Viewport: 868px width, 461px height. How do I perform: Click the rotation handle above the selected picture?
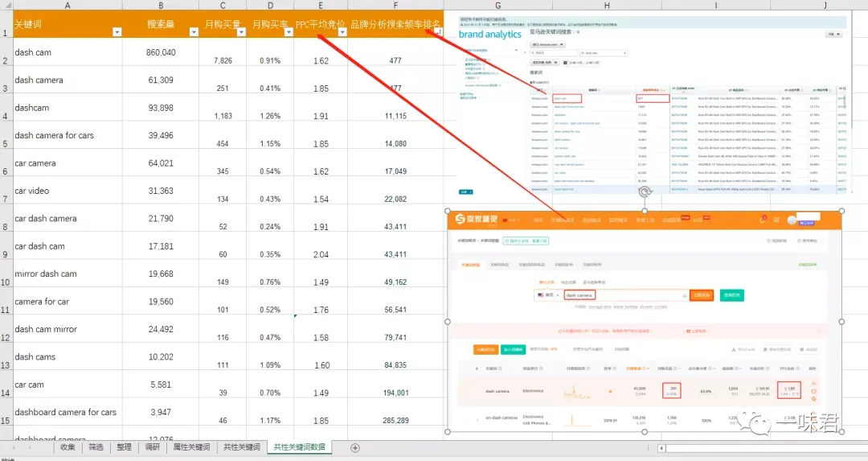[x=645, y=191]
